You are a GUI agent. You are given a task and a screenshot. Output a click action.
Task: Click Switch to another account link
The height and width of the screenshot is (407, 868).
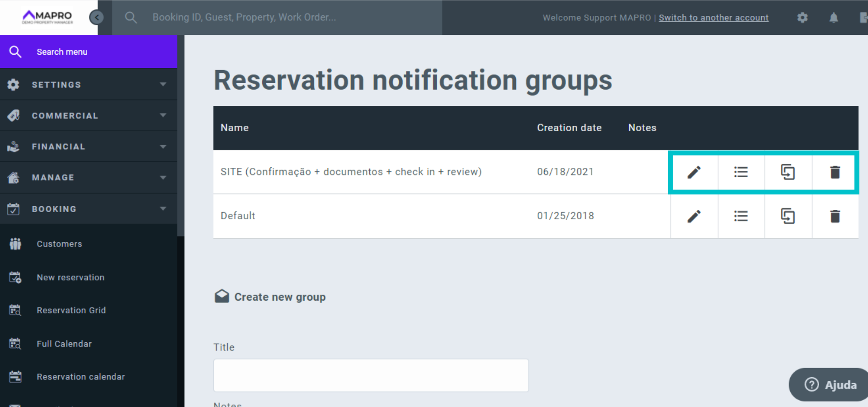tap(713, 18)
